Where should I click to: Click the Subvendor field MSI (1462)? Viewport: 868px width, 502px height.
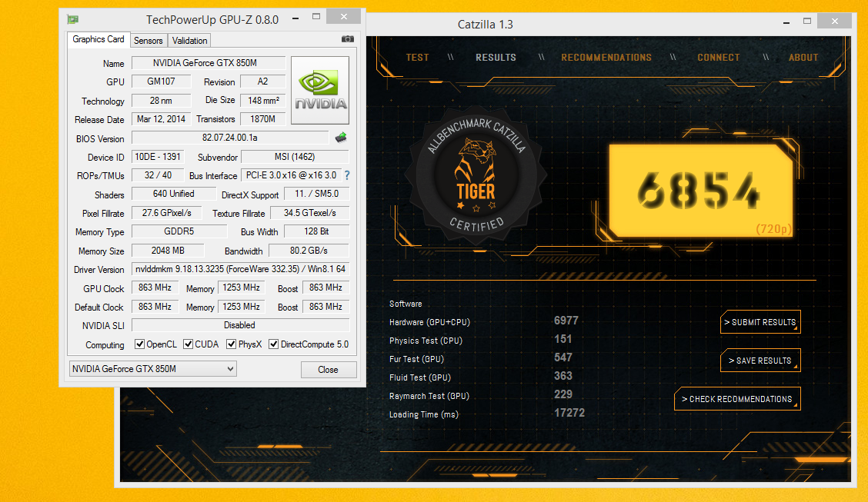tap(295, 157)
